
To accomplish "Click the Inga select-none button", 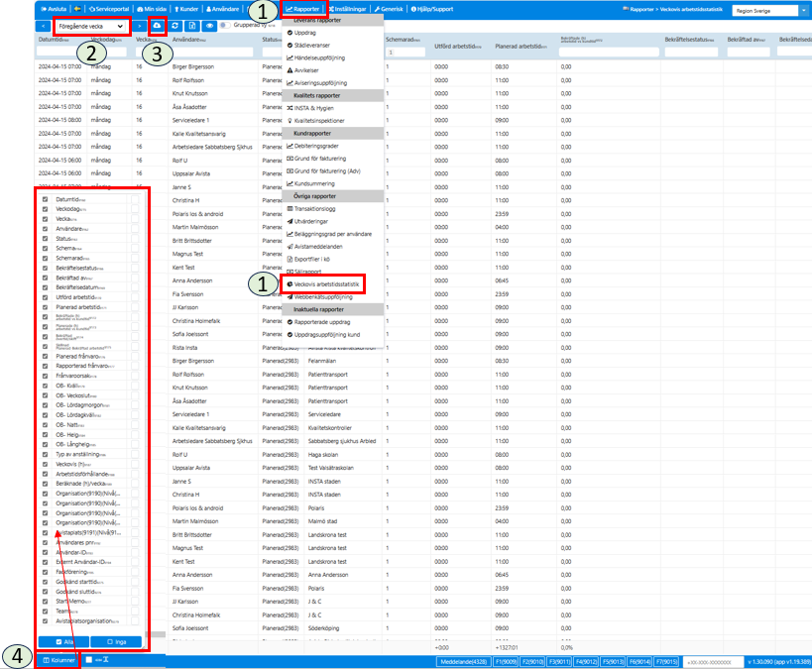I will click(x=116, y=642).
